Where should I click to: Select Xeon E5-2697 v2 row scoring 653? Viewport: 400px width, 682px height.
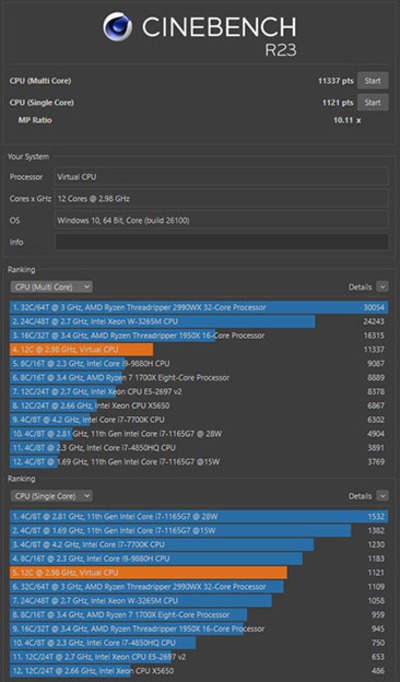pyautogui.click(x=199, y=657)
